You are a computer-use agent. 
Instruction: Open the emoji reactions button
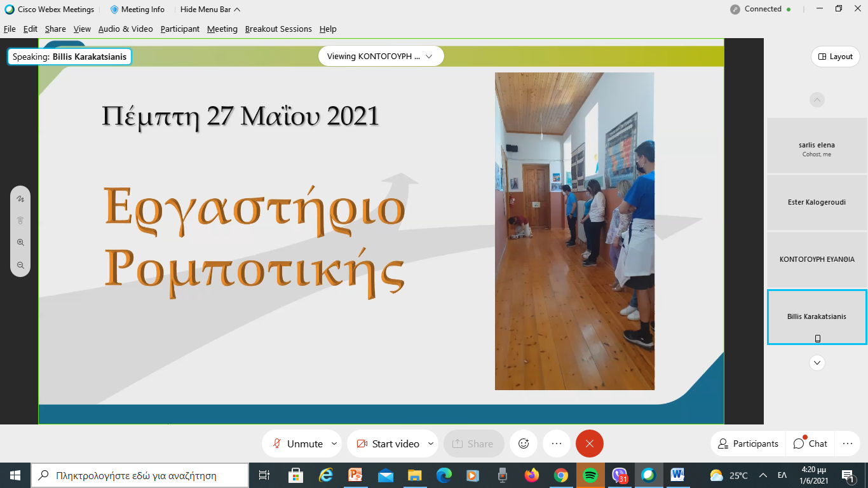[524, 444]
